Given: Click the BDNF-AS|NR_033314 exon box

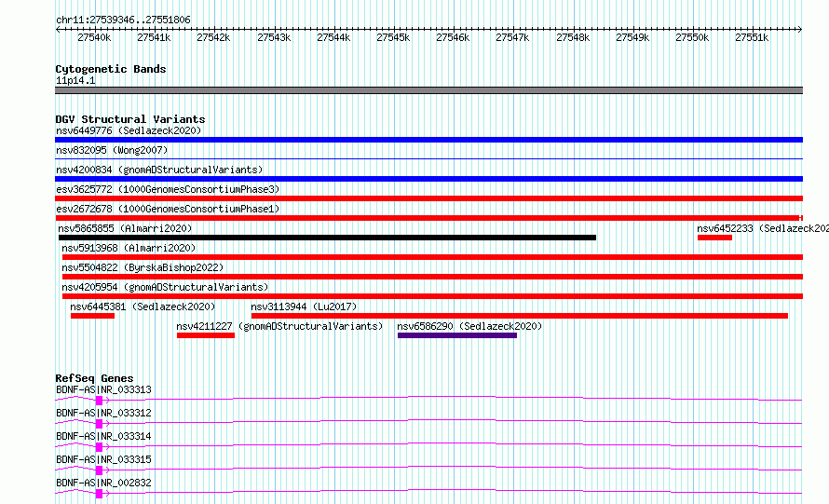Looking at the screenshot, I should (x=99, y=447).
